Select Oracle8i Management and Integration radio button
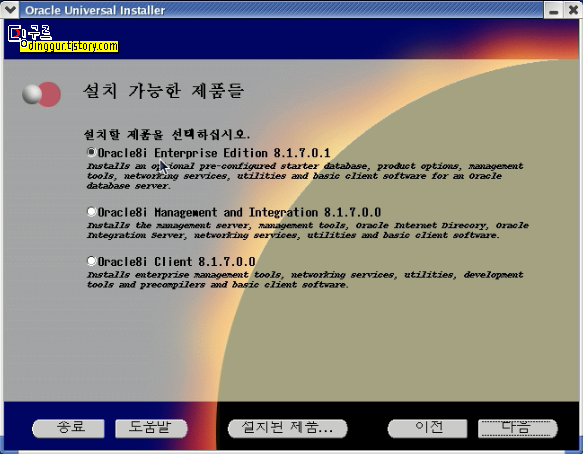583x454 pixels. (x=91, y=212)
